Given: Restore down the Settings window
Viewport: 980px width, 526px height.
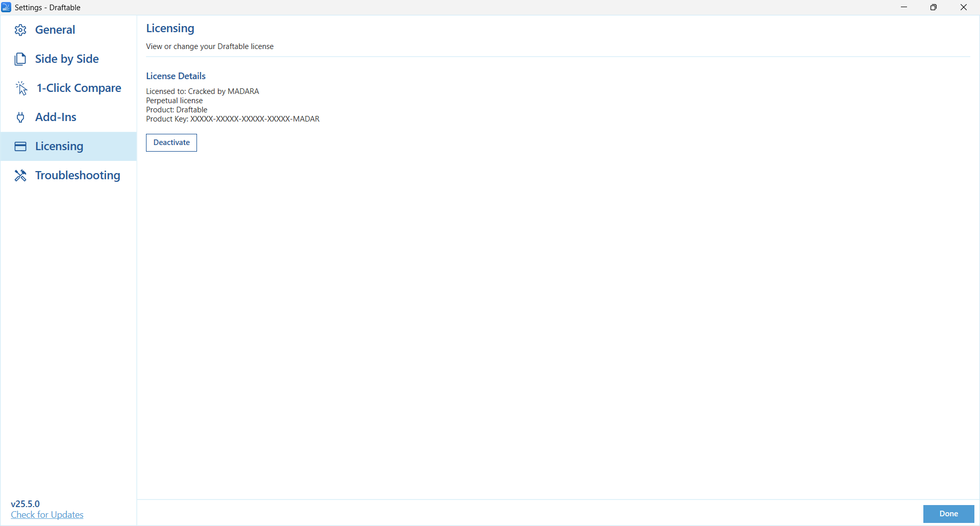Looking at the screenshot, I should click(934, 7).
